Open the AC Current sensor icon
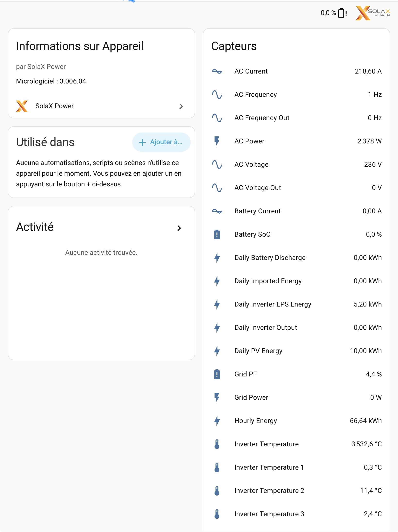398x532 pixels. pos(217,71)
